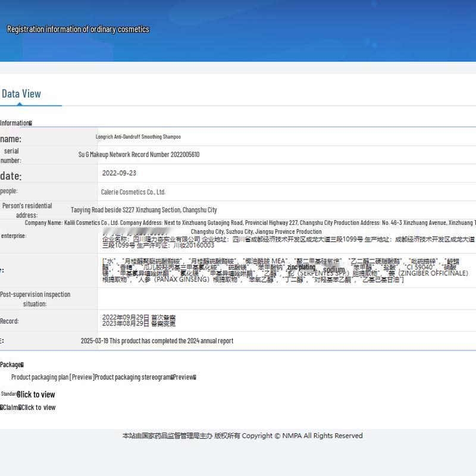
Task: Click the 'zinc plating' ingredient text
Action: tap(301, 268)
